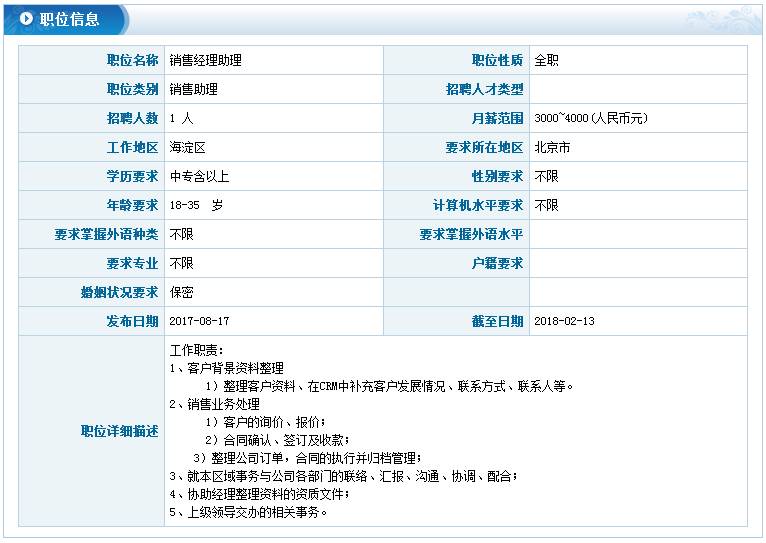The image size is (766, 543).
Task: Select the job title 销售经理助理
Action: coord(205,60)
